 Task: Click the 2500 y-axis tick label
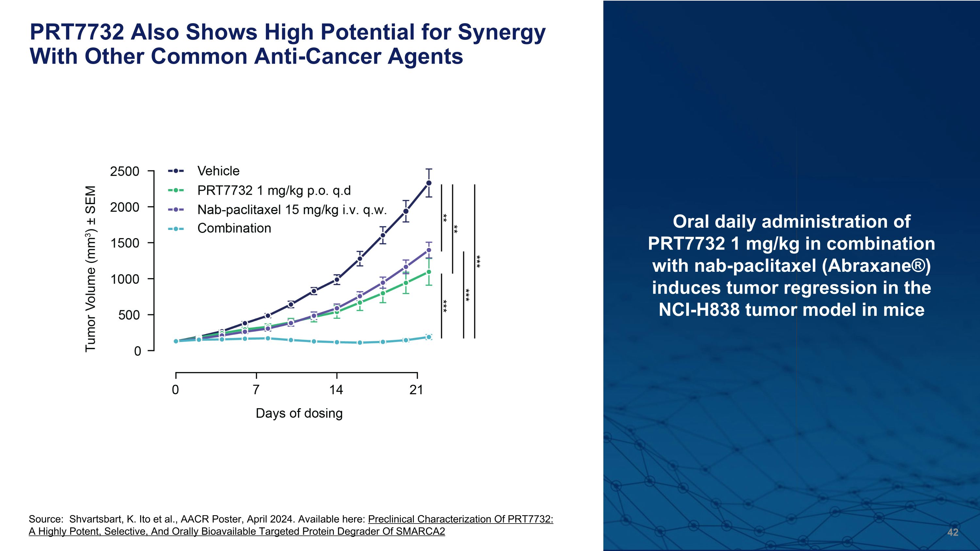pos(124,171)
